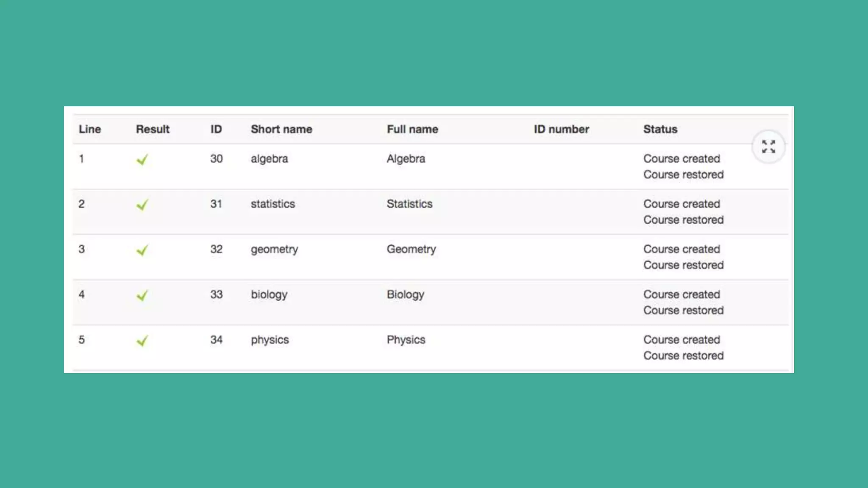Select the Statistics full name cell
The width and height of the screenshot is (868, 488).
(409, 204)
